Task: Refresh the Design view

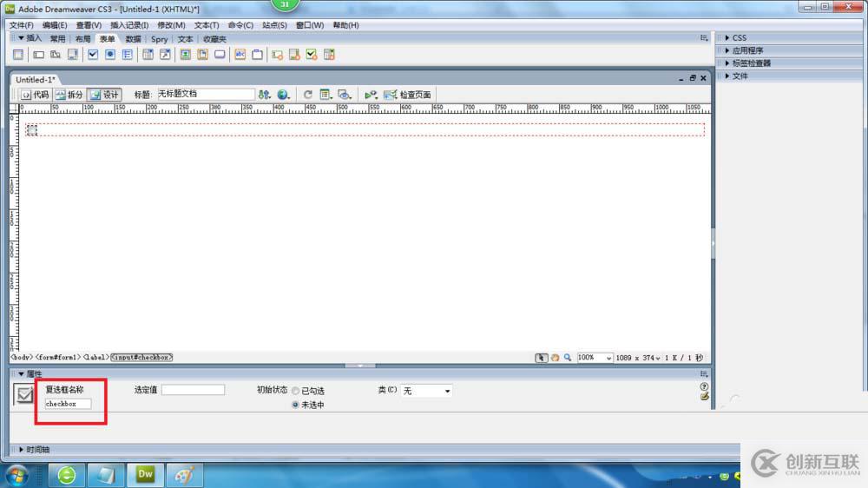Action: [308, 95]
